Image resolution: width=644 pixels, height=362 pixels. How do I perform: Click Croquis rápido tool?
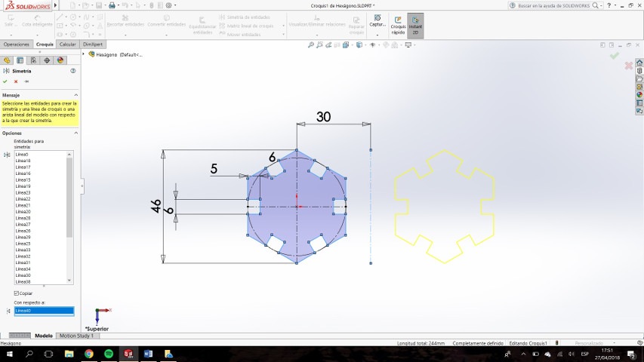[x=398, y=26]
